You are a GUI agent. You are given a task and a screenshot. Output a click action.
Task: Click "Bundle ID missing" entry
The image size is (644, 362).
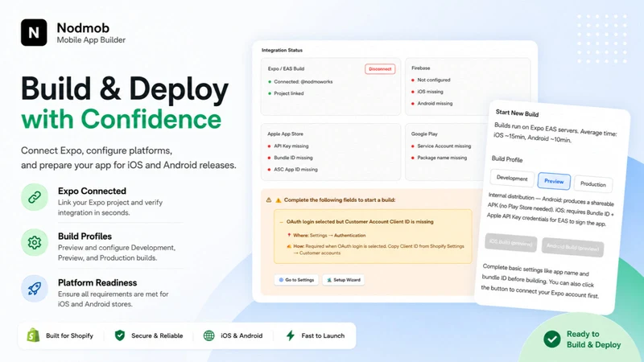pos(293,158)
